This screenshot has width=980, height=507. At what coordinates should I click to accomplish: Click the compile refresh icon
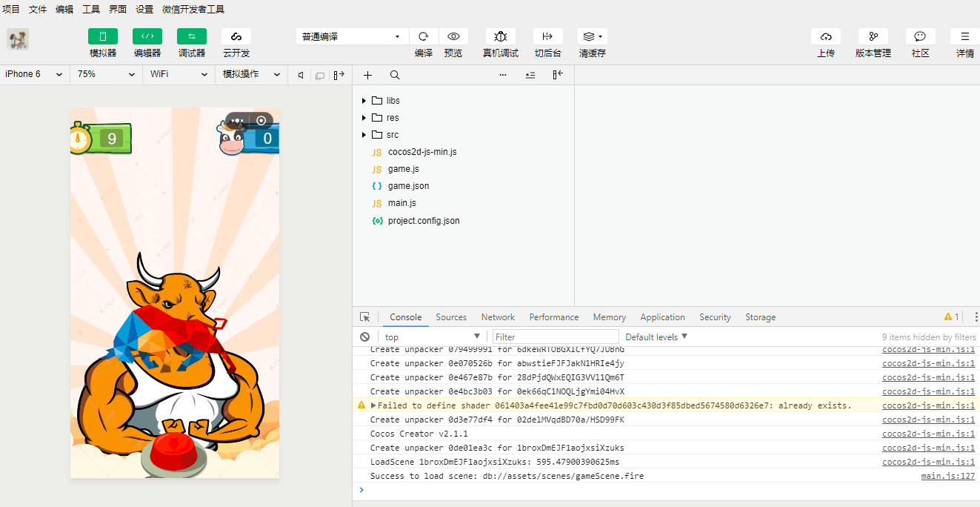click(x=424, y=36)
